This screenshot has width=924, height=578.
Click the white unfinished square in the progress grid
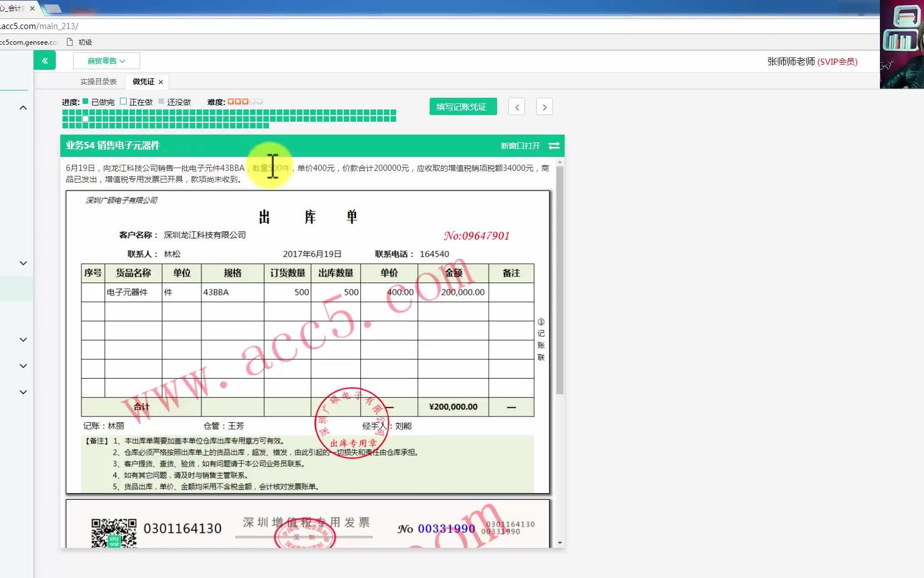pyautogui.click(x=85, y=118)
